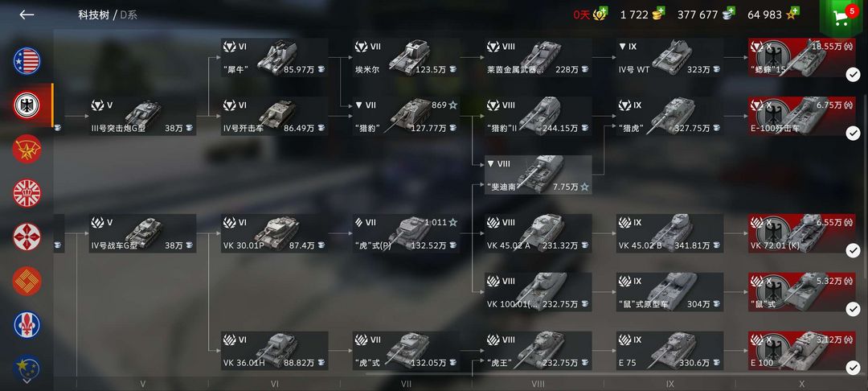Go back using the top-left arrow

pos(27,15)
